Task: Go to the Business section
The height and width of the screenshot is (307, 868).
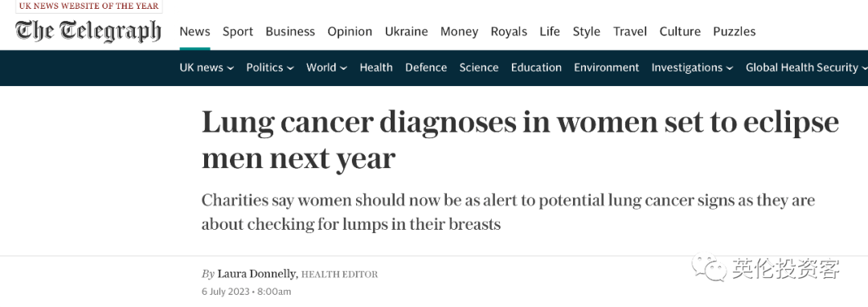Action: pyautogui.click(x=290, y=31)
